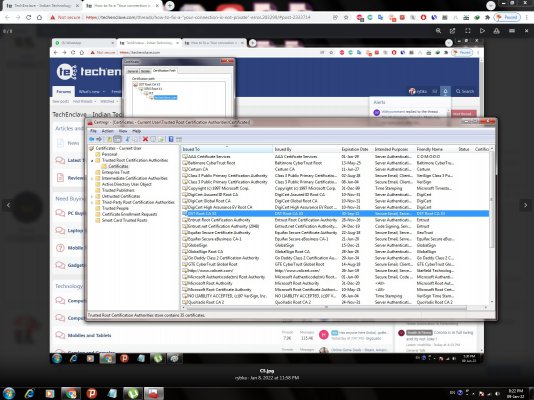Click the C5.jpg caption text
This screenshot has width=534, height=400.
pos(267,371)
